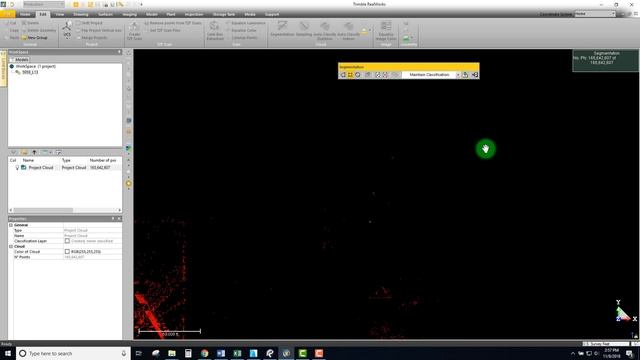This screenshot has height=360, width=640.
Task: Open Equalize Image Color
Action: (386, 31)
